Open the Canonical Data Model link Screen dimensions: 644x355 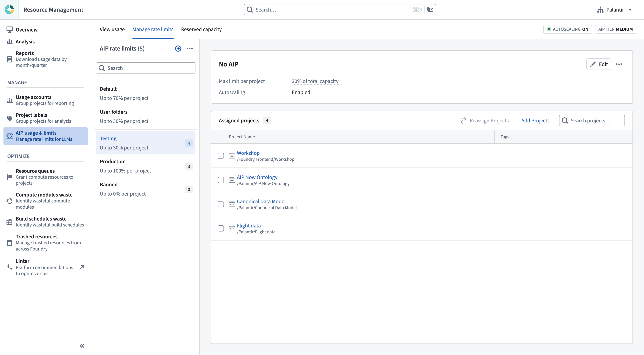pos(261,201)
